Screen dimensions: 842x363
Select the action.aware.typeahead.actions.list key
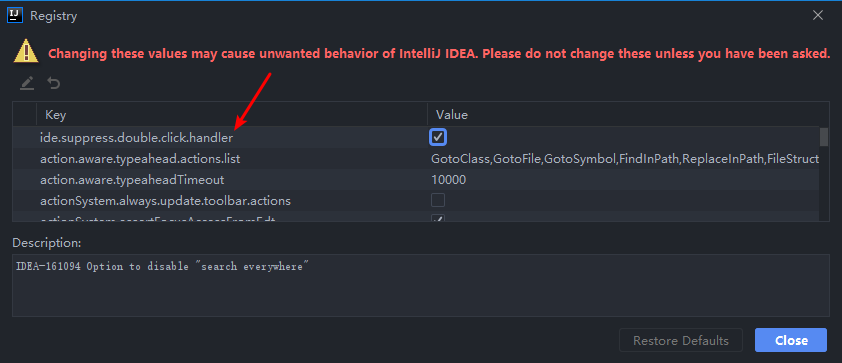[140, 159]
